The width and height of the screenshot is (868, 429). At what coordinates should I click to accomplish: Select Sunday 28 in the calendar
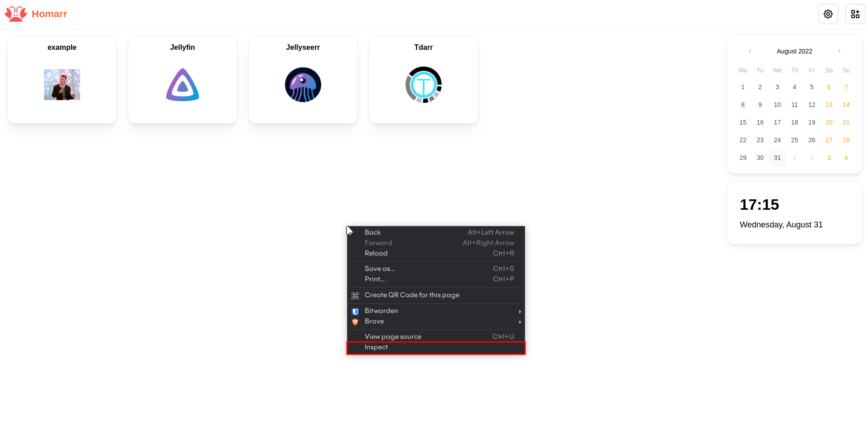point(846,140)
